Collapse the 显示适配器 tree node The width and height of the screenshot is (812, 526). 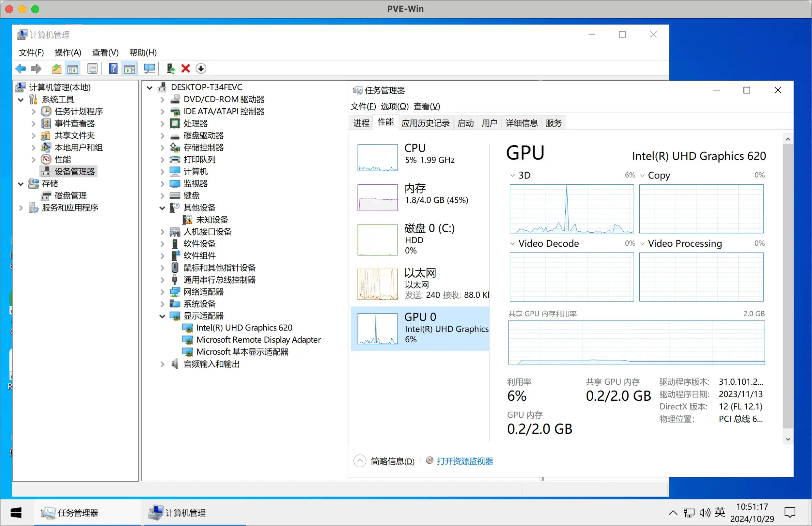[x=163, y=316]
